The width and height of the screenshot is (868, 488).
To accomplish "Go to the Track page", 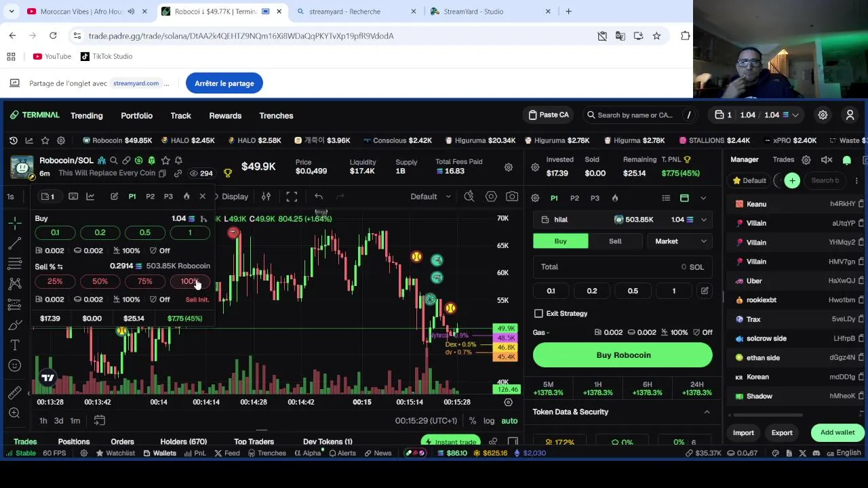I will tap(180, 115).
